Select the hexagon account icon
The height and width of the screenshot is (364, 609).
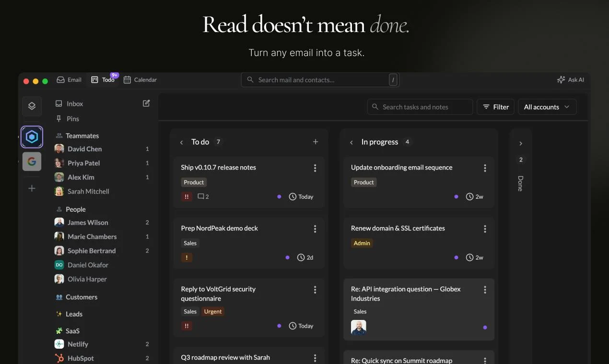(32, 137)
